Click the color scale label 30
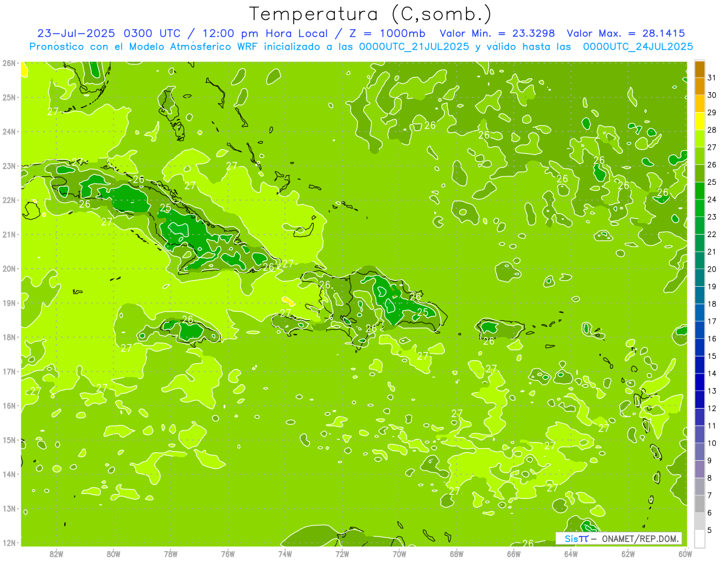This screenshot has width=728, height=562. pyautogui.click(x=712, y=95)
